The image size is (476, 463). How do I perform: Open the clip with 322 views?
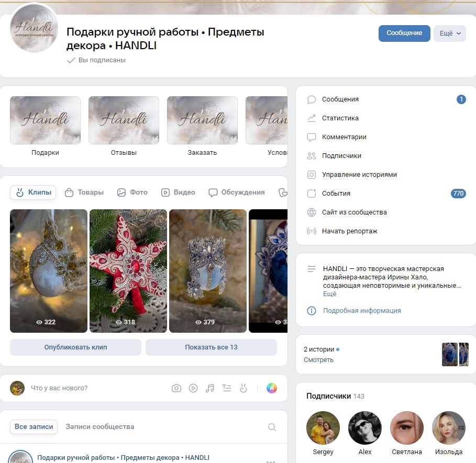tap(49, 271)
